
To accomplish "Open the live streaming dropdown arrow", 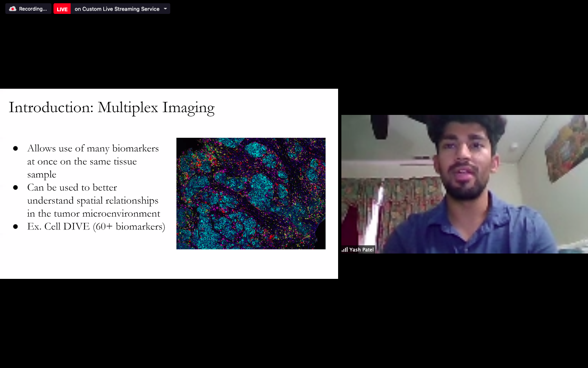I will [x=165, y=9].
